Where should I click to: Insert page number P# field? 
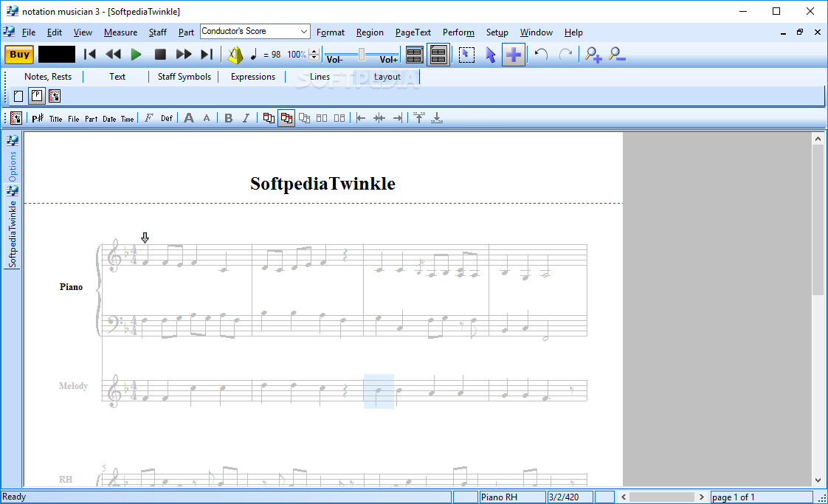pos(38,118)
